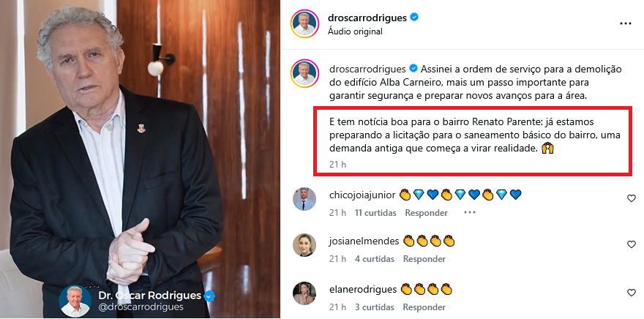The height and width of the screenshot is (319, 644).
Task: Open droscarrodrigues profile picture in post header
Action: (x=304, y=24)
